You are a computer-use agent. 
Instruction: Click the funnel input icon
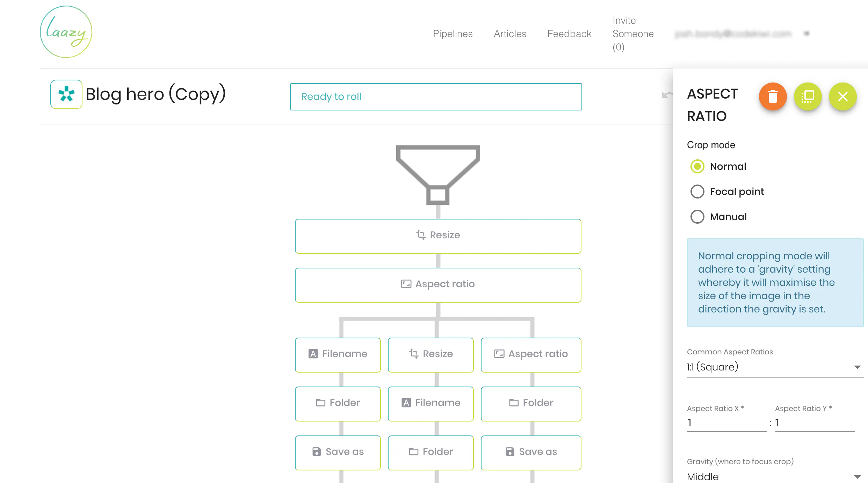[438, 175]
